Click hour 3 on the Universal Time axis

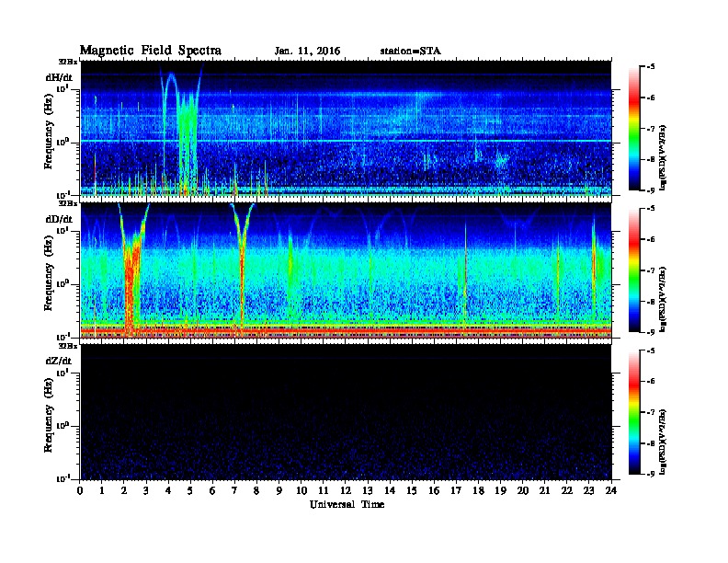146,490
